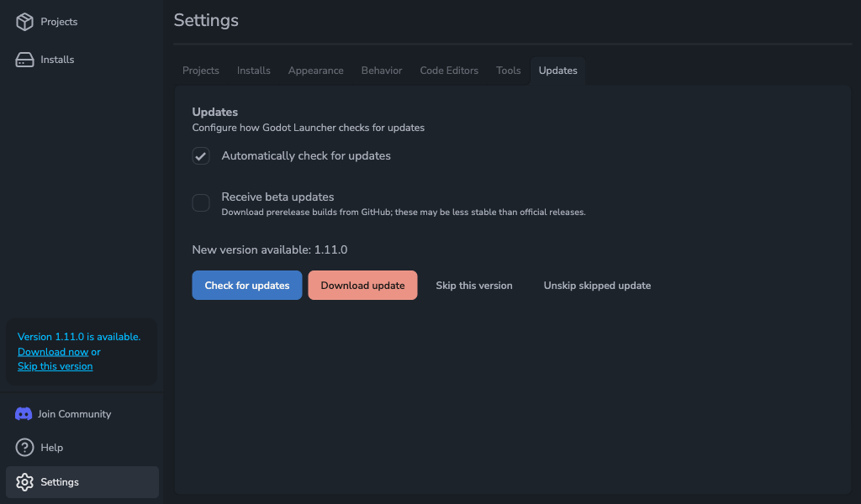Disable Automatically check for updates checkbox
The height and width of the screenshot is (504, 861).
click(201, 155)
